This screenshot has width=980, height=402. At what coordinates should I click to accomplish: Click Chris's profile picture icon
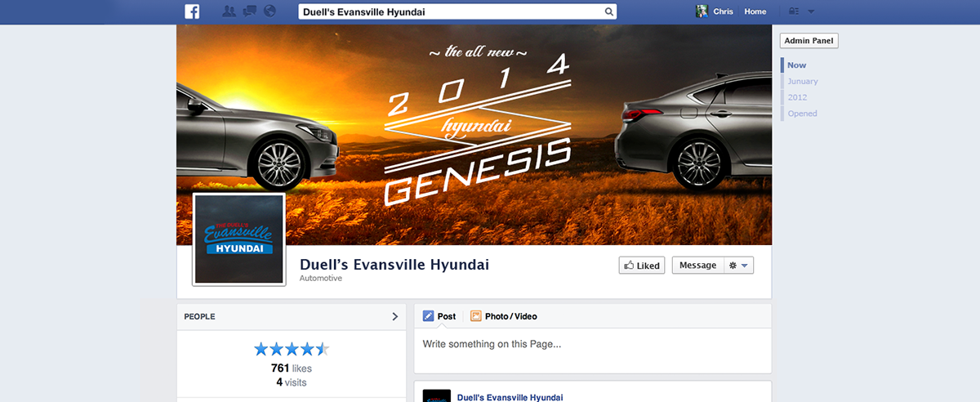[x=701, y=11]
